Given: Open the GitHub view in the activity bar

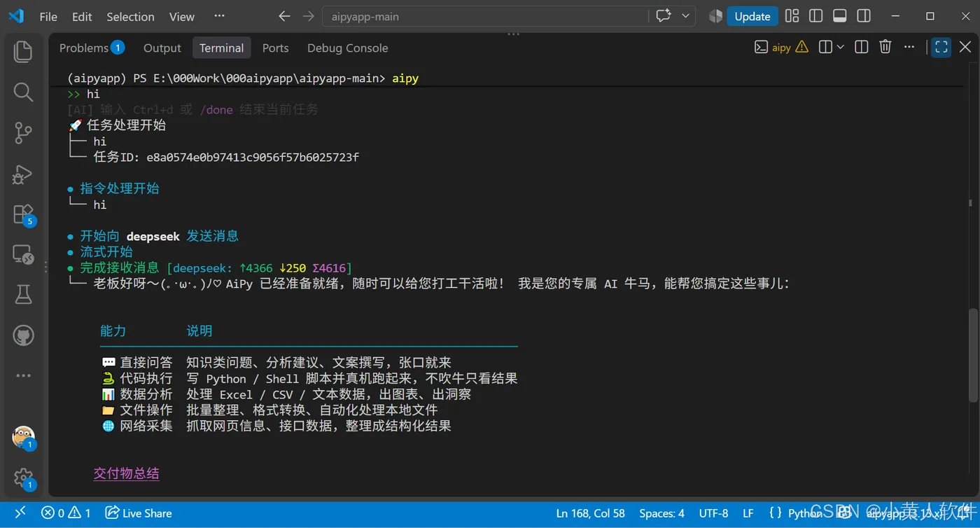Looking at the screenshot, I should pyautogui.click(x=23, y=335).
